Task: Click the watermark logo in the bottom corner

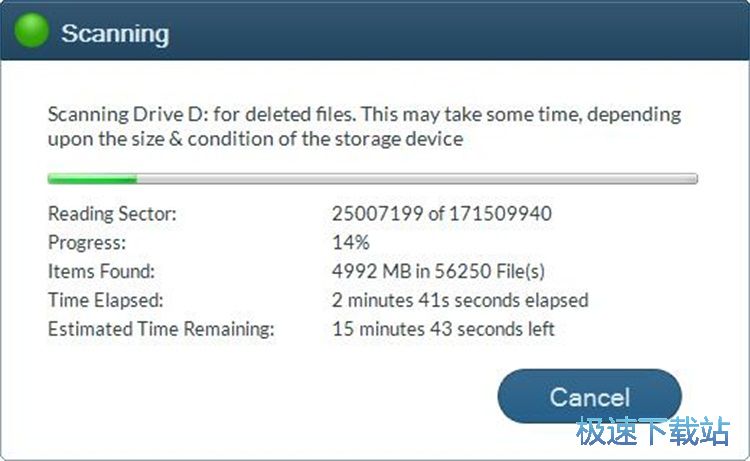Action: tap(651, 431)
